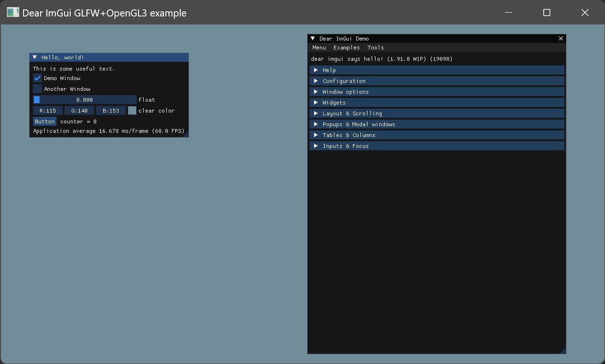Image resolution: width=605 pixels, height=364 pixels.
Task: Minimize the GLFW application window
Action: [508, 13]
